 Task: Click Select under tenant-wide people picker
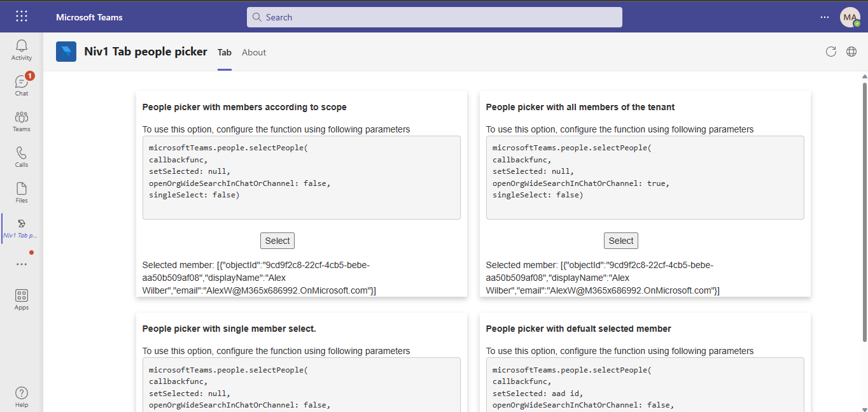click(620, 241)
